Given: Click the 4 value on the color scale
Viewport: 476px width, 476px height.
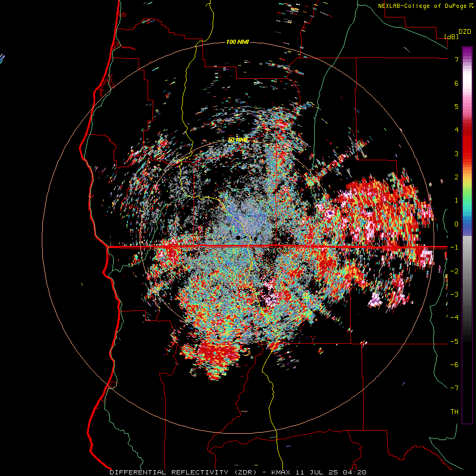Looking at the screenshot, I should point(456,130).
